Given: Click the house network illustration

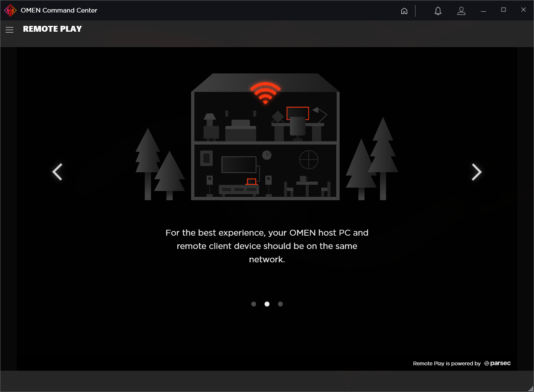Looking at the screenshot, I should click(267, 137).
